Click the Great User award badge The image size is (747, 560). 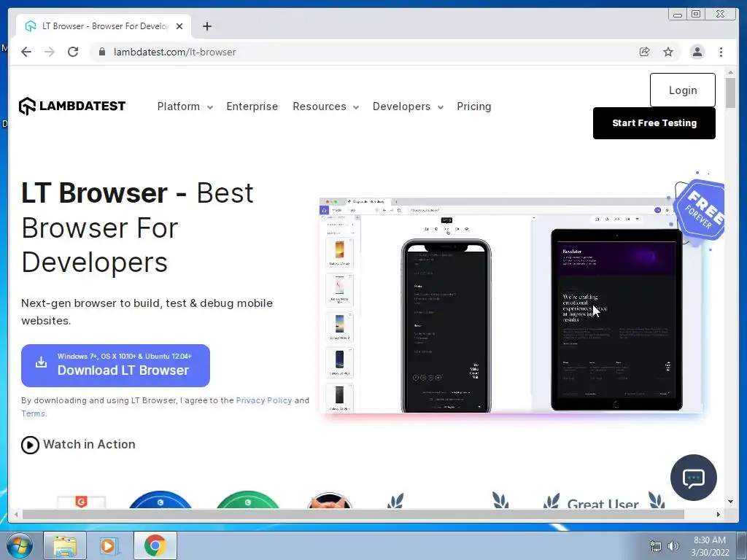(x=603, y=501)
